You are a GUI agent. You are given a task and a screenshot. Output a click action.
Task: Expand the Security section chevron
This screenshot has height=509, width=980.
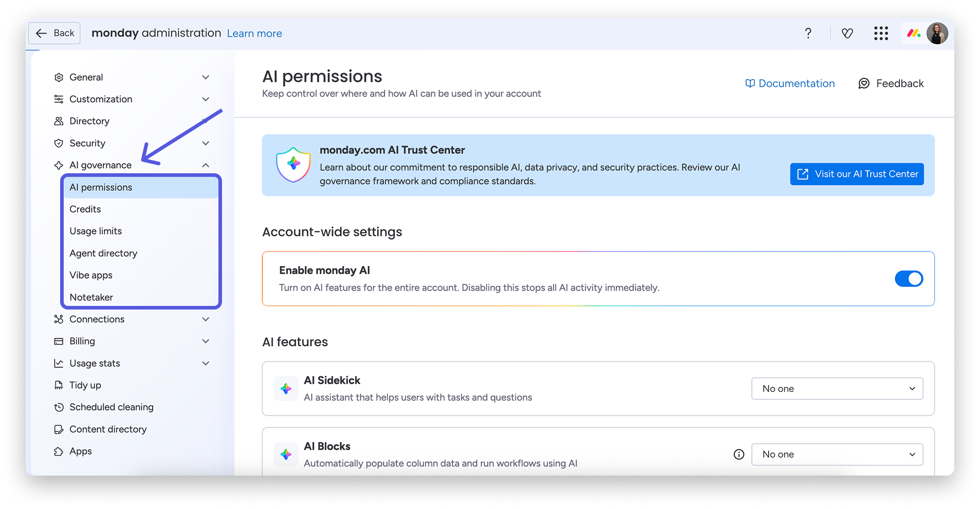point(206,143)
